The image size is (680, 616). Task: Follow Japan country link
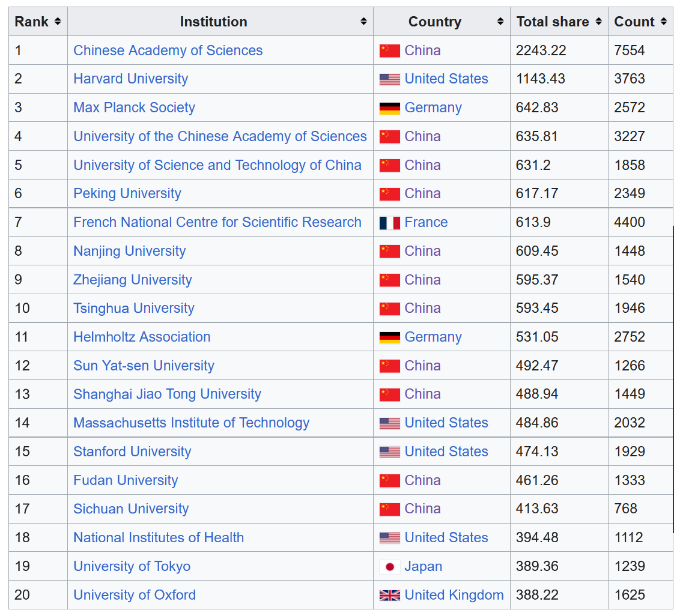[423, 566]
